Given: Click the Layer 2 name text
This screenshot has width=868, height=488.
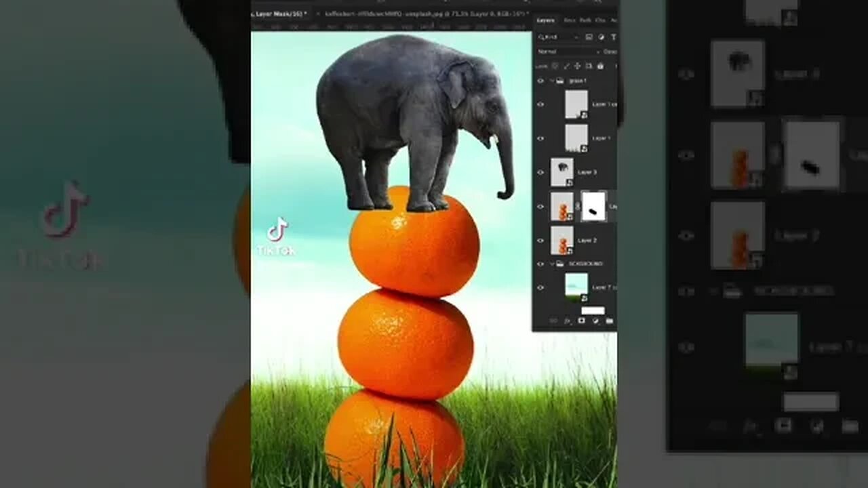Looking at the screenshot, I should coord(587,240).
